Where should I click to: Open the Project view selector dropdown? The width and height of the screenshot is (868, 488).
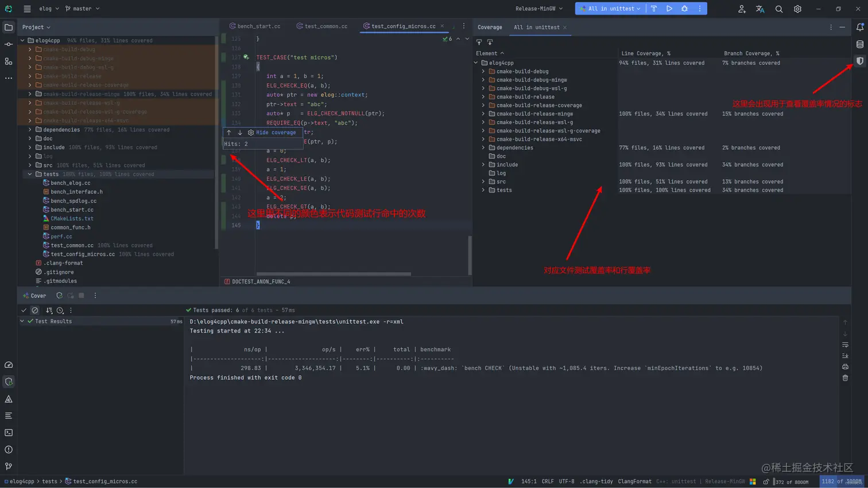pos(36,27)
